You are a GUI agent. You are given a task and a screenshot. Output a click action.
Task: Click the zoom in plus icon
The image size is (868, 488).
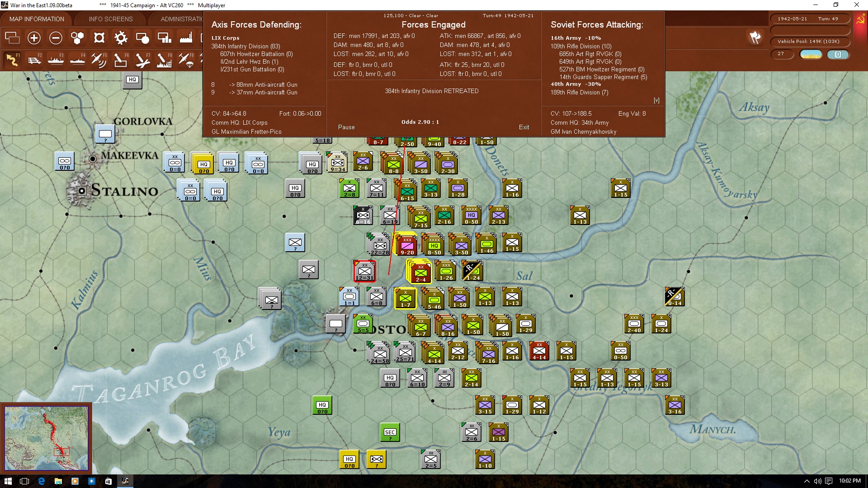point(34,38)
